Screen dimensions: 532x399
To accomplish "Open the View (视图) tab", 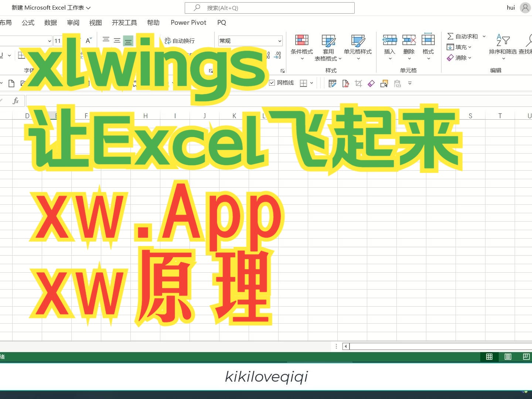I will coord(95,23).
